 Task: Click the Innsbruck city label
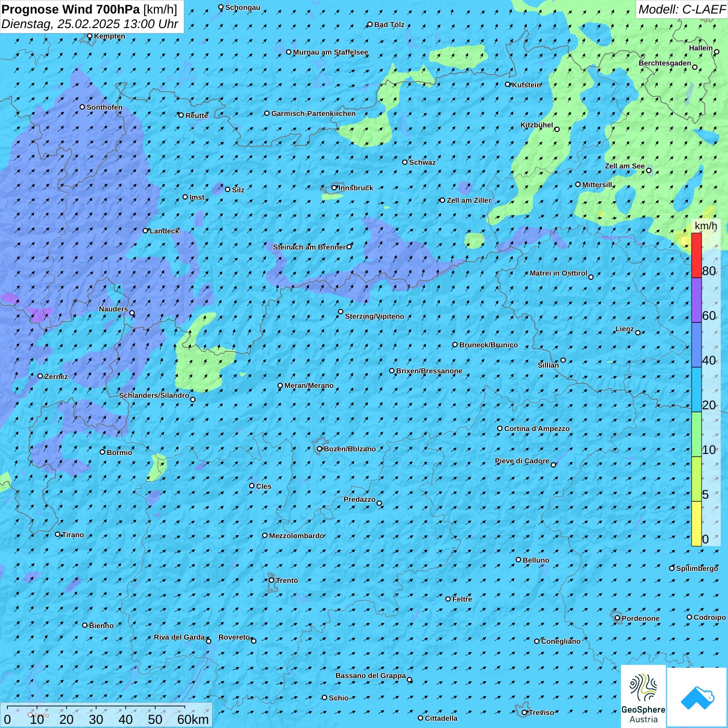click(x=356, y=188)
